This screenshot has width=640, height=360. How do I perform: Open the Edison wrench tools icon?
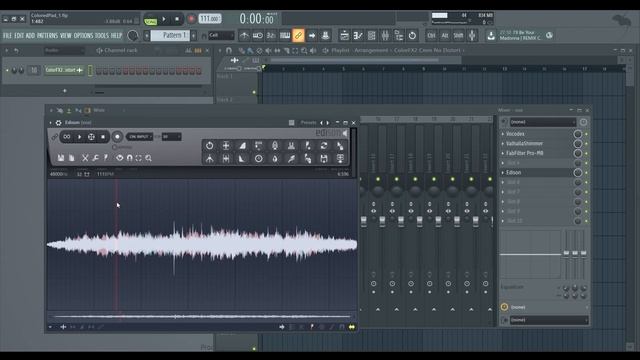pos(95,158)
